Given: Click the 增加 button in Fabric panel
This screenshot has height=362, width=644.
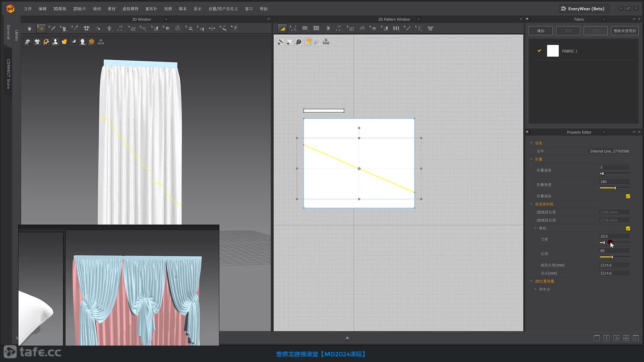Looking at the screenshot, I should click(541, 31).
